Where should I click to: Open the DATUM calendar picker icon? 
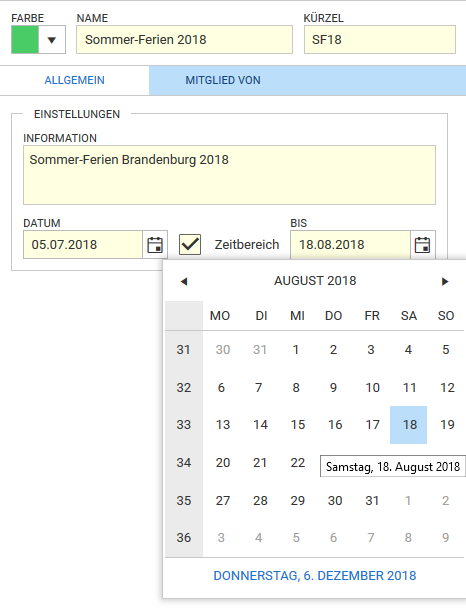pos(155,245)
